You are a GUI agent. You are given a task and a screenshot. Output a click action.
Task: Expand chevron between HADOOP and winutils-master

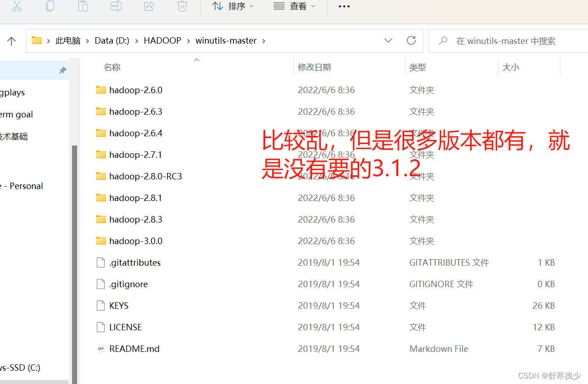click(188, 41)
